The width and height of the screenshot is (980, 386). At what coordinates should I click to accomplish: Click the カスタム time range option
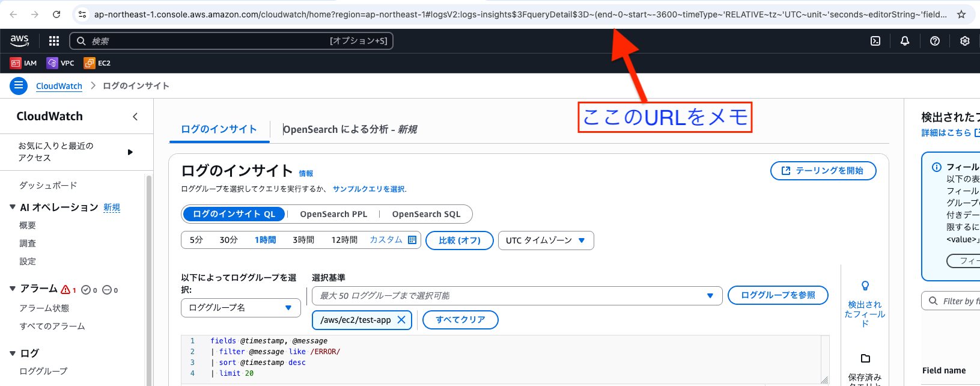pos(386,240)
